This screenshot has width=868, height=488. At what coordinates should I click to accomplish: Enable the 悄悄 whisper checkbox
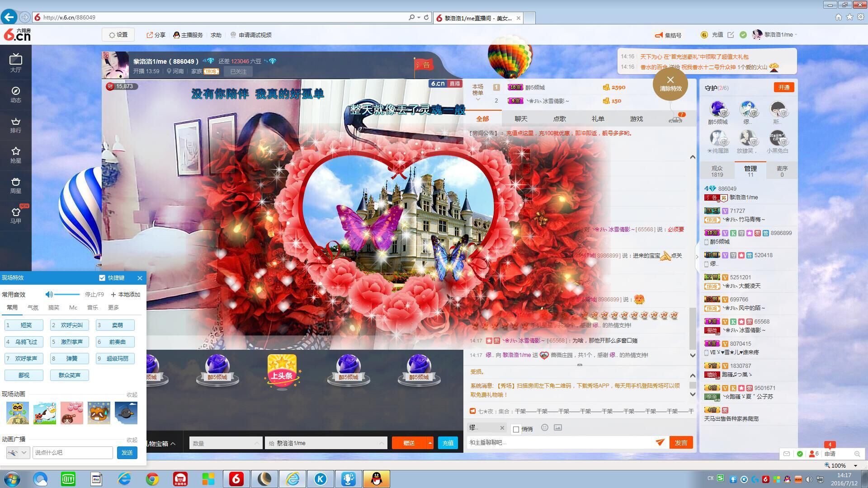pos(516,429)
